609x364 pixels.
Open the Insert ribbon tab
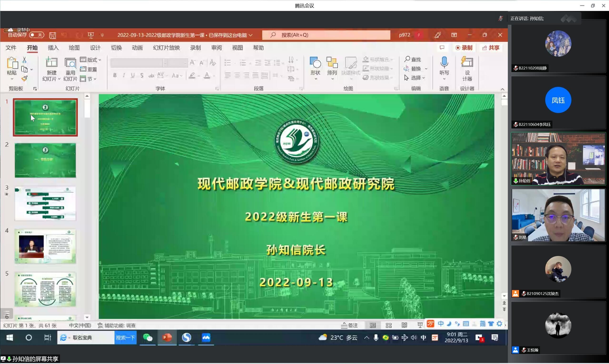tap(53, 48)
